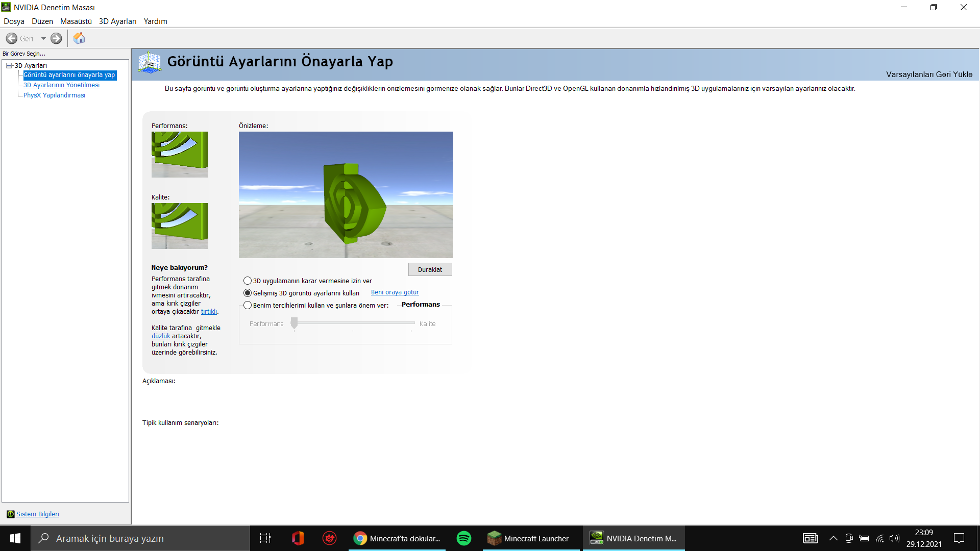Open the Masaüstü menu
This screenshot has height=551, width=980.
(76, 21)
